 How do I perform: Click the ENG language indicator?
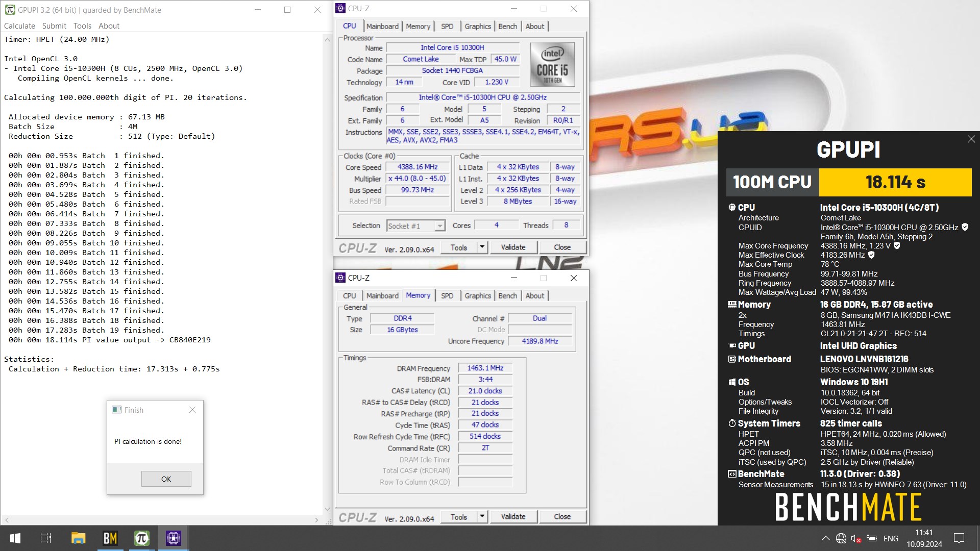891,538
